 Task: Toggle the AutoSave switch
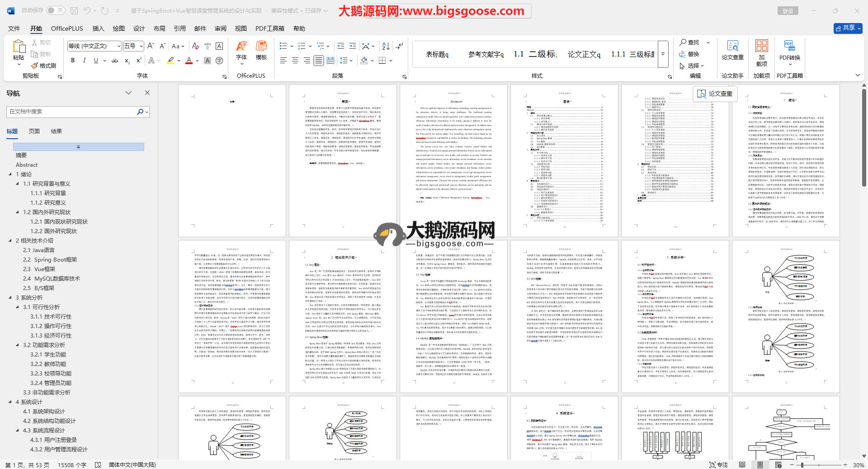56,10
